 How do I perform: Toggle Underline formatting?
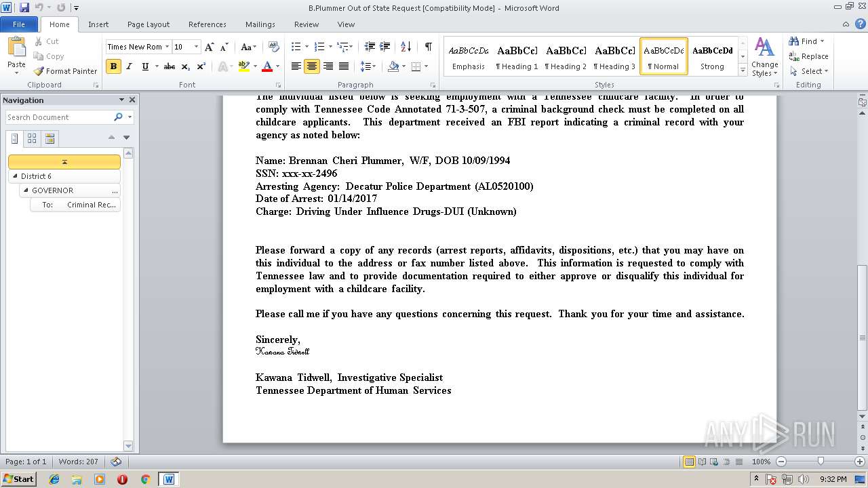[x=145, y=66]
